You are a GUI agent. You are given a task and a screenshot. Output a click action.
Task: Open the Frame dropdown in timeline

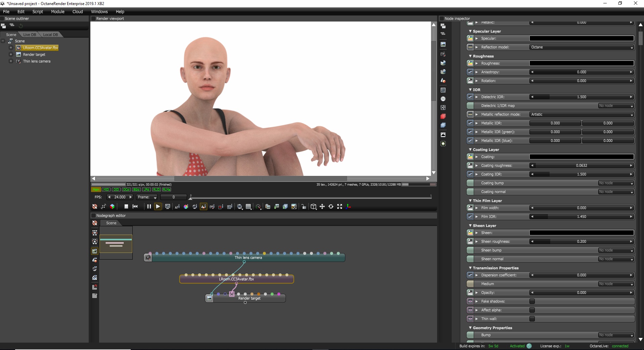147,197
